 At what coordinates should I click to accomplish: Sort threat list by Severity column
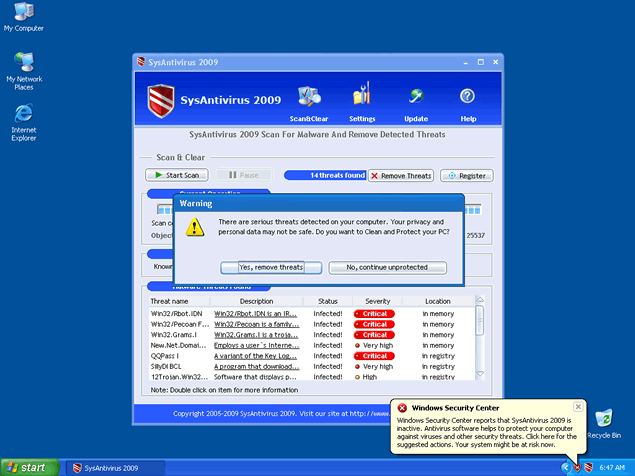(x=377, y=301)
